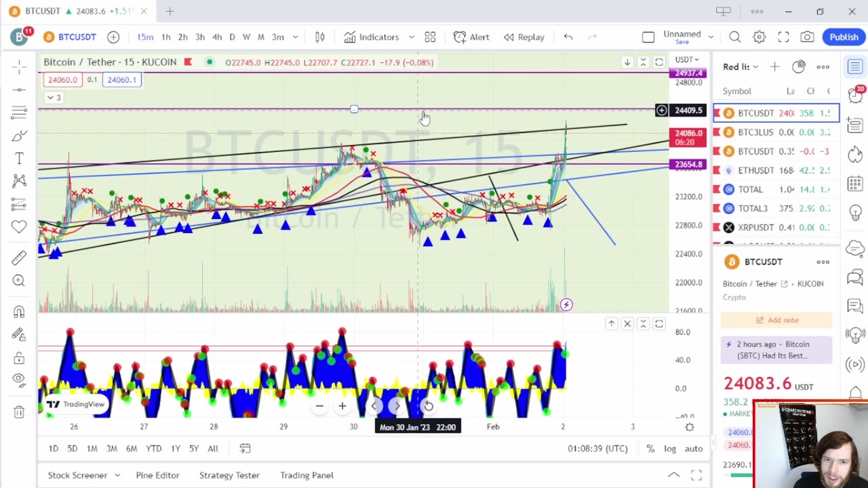Open time axis settings gear icon
Image resolution: width=868 pixels, height=488 pixels.
pos(690,427)
